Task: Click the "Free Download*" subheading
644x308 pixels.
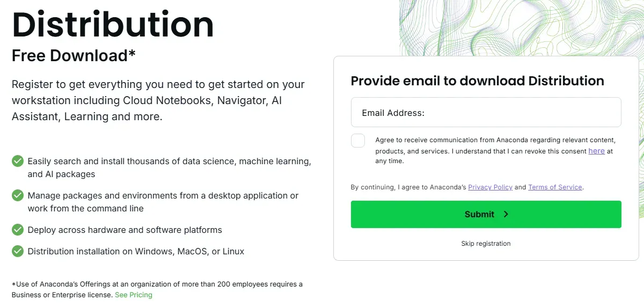Action: coord(74,55)
